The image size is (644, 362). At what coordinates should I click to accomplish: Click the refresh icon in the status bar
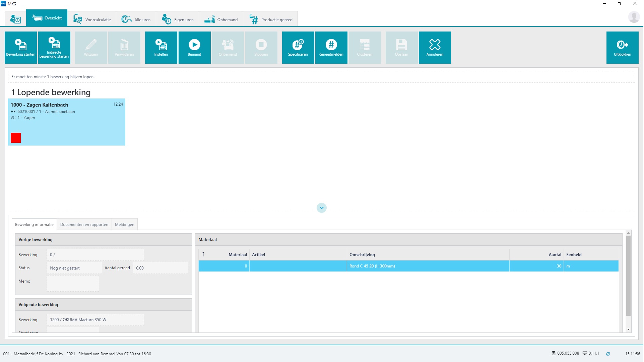point(608,354)
